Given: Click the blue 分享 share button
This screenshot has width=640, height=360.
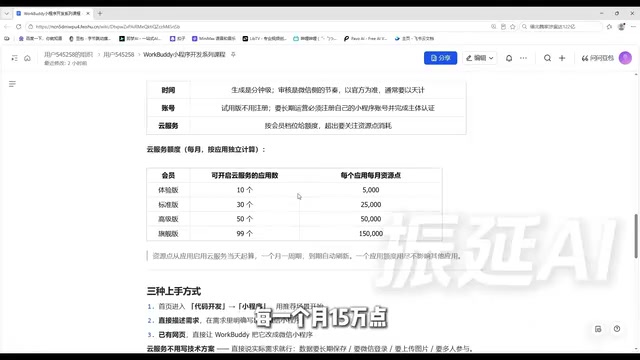Looking at the screenshot, I should pos(440,58).
